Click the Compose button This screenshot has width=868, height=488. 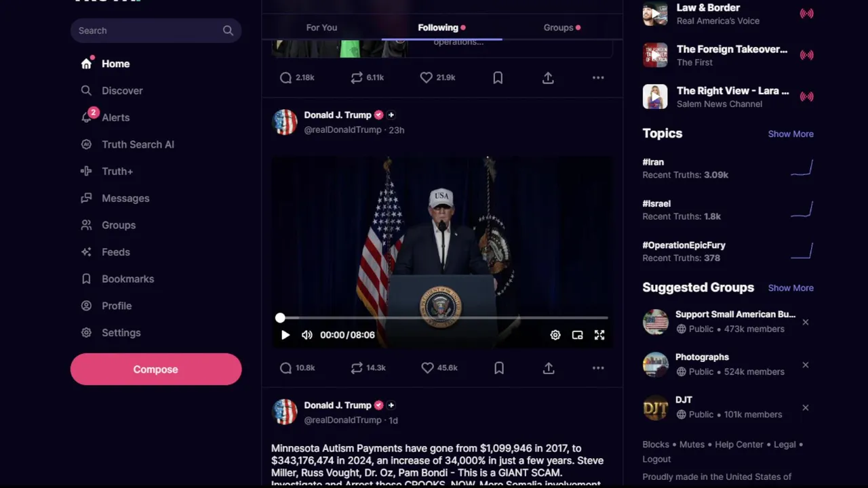(x=156, y=369)
